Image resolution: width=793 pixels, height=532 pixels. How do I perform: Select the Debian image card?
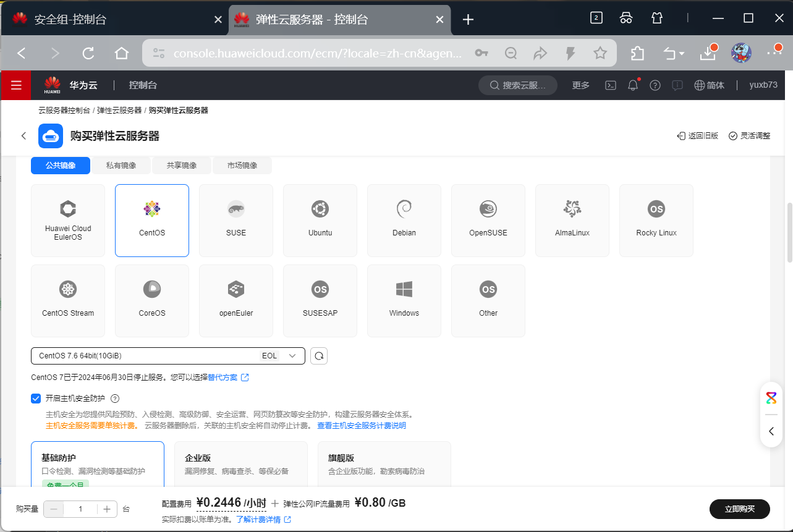404,221
